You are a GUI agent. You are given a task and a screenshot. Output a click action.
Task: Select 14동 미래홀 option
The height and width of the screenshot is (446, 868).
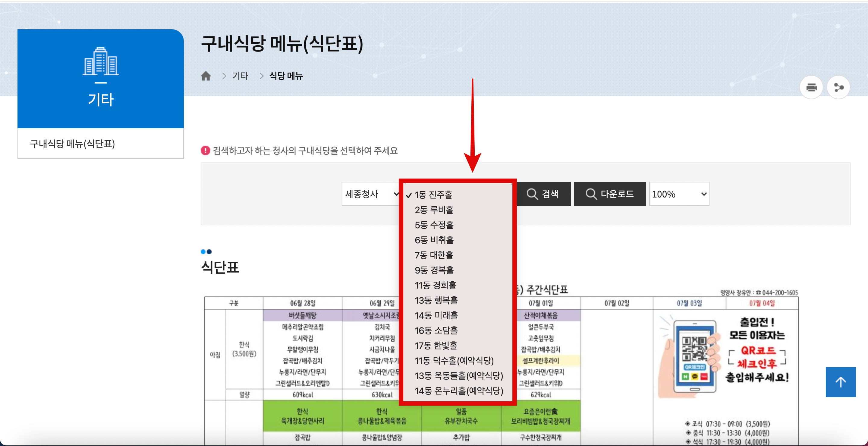436,315
